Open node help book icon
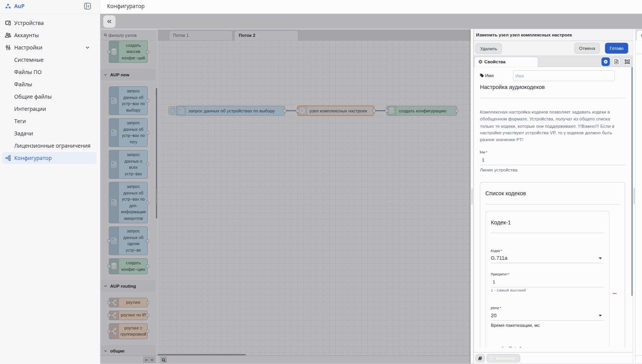This screenshot has width=642, height=364. click(x=480, y=358)
